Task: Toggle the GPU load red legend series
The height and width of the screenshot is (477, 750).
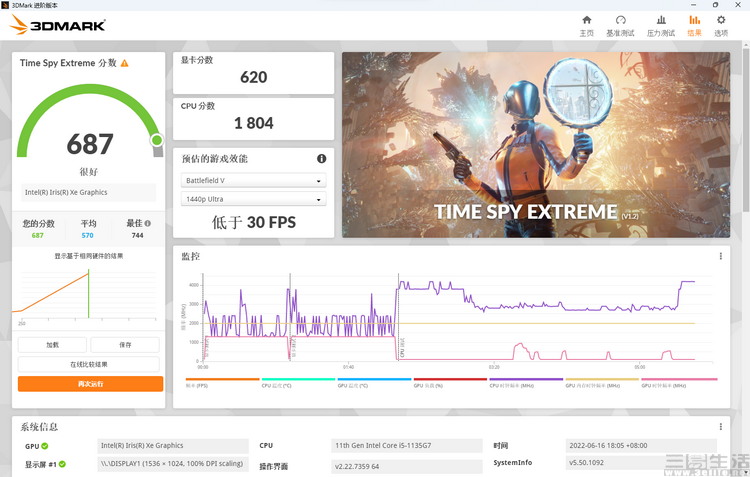Action: point(450,383)
